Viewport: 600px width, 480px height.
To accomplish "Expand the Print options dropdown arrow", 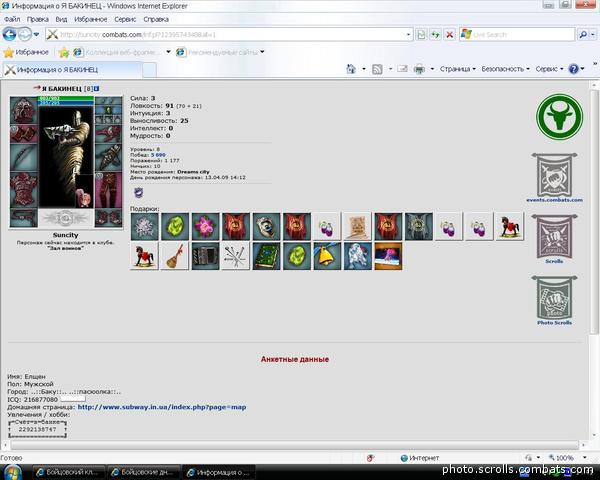I will click(x=432, y=69).
